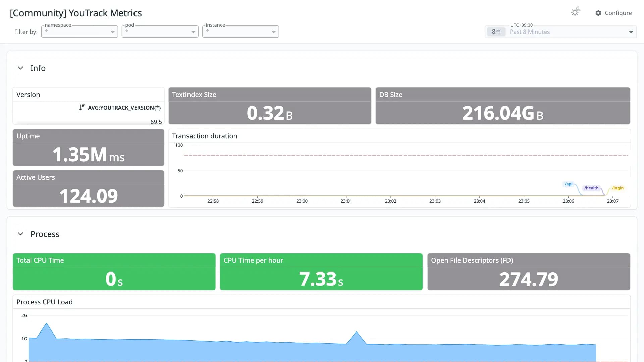
Task: Click the /login series label in chart
Action: click(x=618, y=188)
